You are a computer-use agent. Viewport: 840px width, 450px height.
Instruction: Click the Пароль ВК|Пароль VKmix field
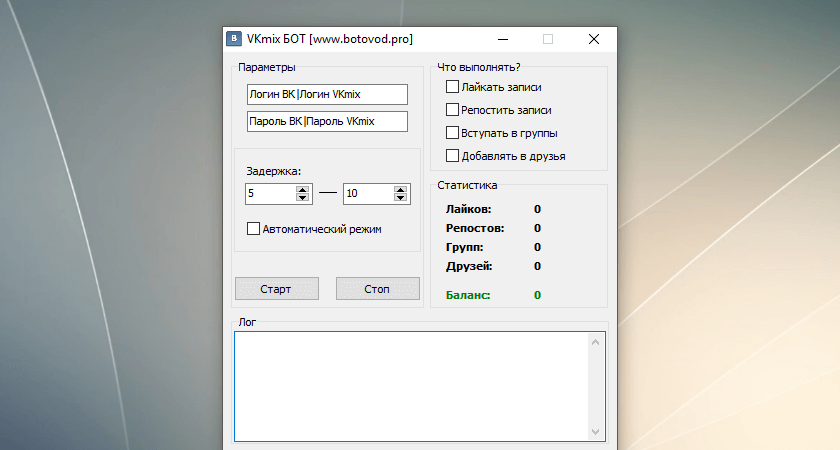tap(327, 122)
